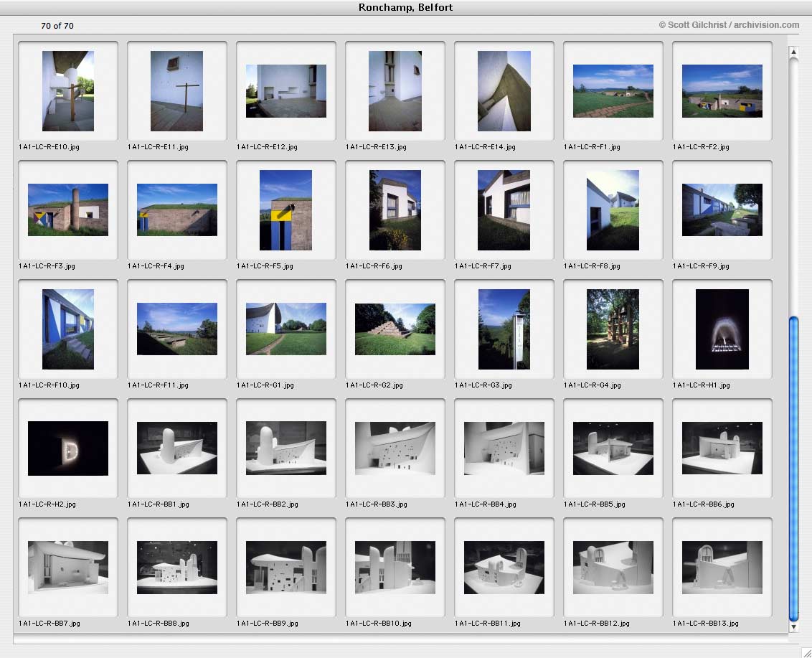Image resolution: width=812 pixels, height=658 pixels.
Task: Click the scrollbar up arrow
Action: tap(793, 52)
